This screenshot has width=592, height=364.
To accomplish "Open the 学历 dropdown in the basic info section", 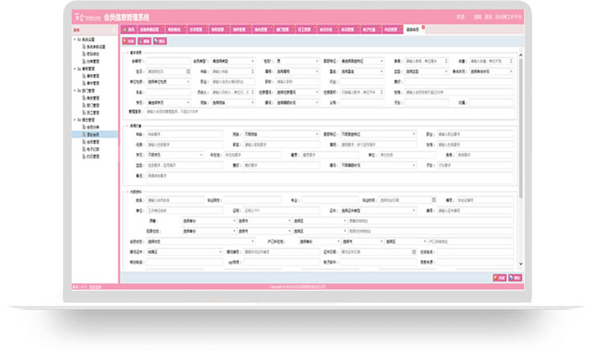I will [x=188, y=102].
